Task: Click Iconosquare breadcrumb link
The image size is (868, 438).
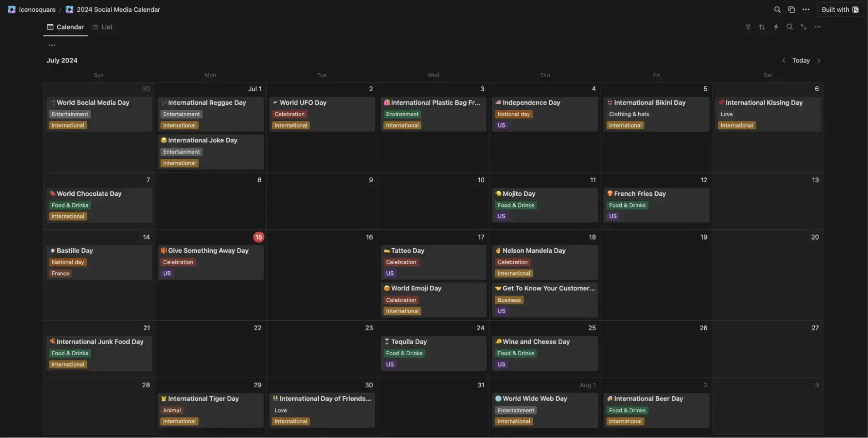Action: [32, 10]
